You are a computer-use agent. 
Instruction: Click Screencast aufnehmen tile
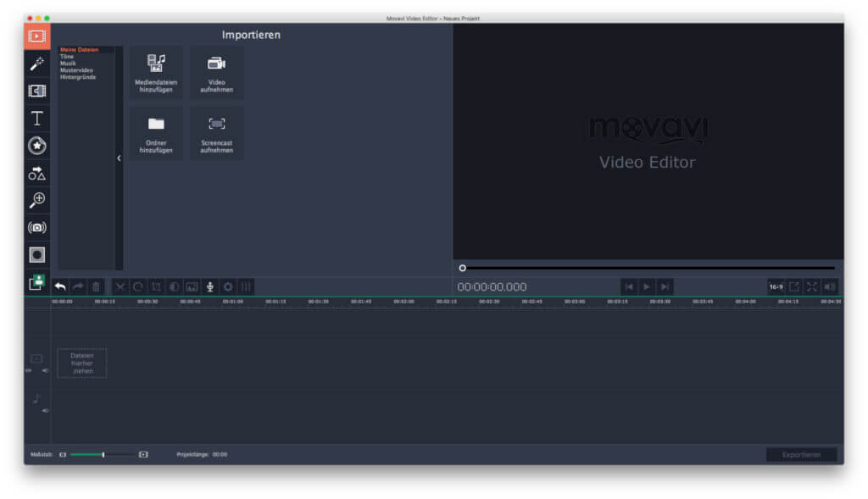pyautogui.click(x=216, y=134)
